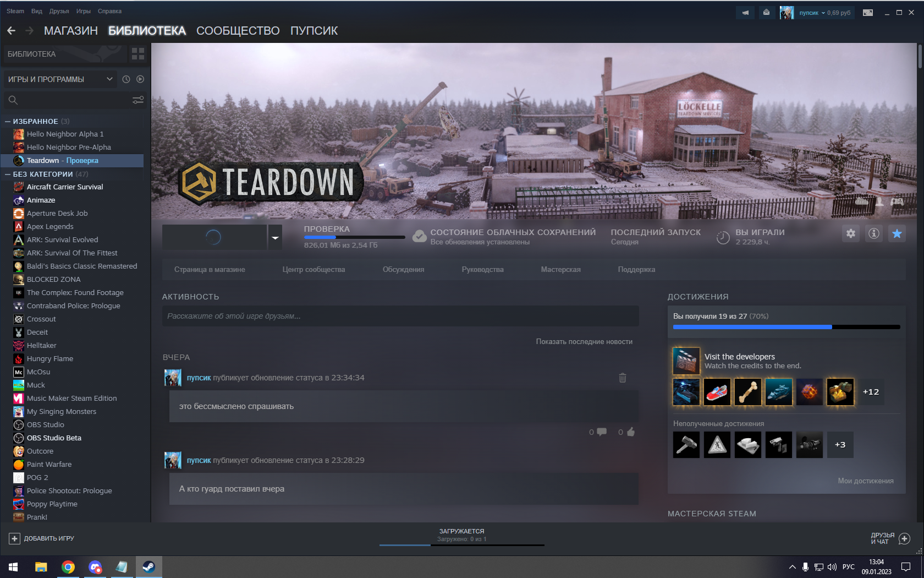
Task: Select Hello Neighbor Alpha 1 in library
Action: coord(65,134)
